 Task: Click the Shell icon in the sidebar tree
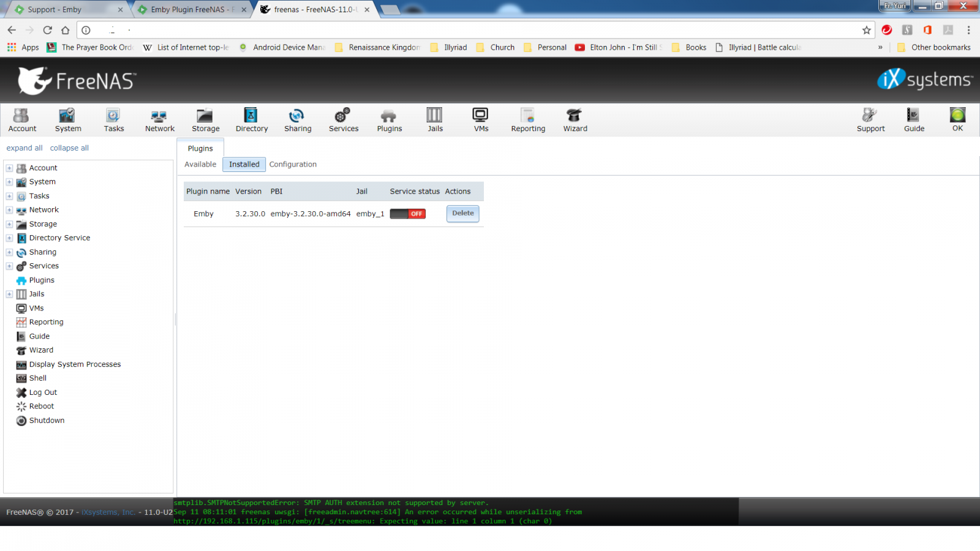(x=21, y=378)
